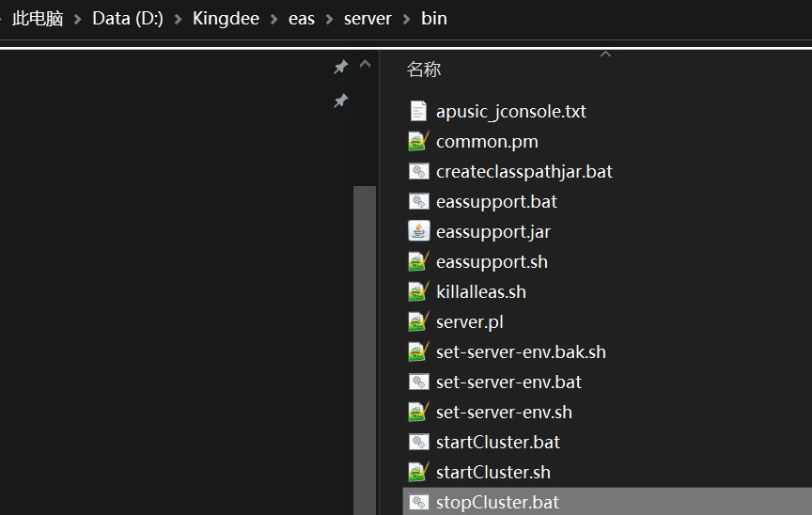Viewport: 812px width, 515px height.
Task: Click the apusic_jconsole.txt file icon
Action: (x=418, y=111)
